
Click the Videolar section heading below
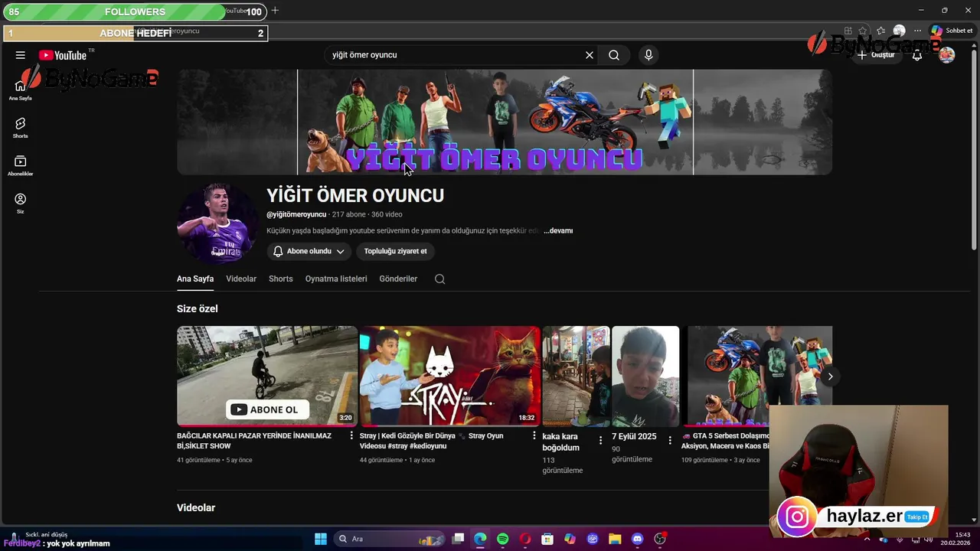[x=196, y=507]
